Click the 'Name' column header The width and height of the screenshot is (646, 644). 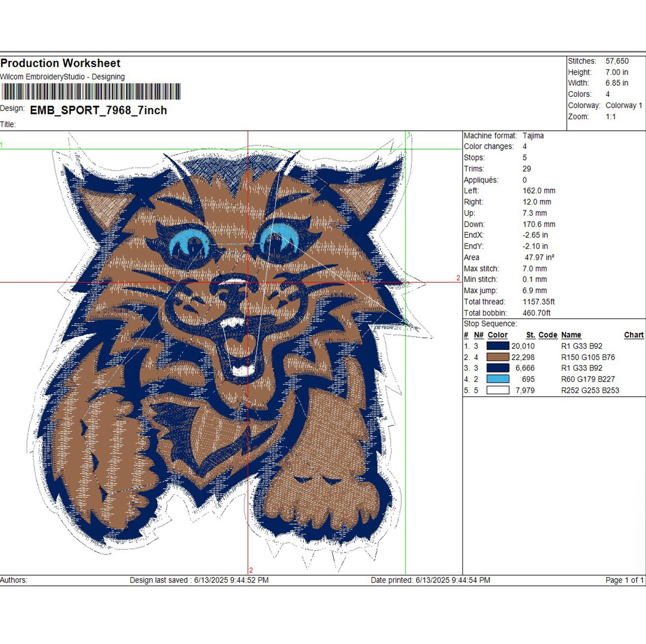(571, 335)
